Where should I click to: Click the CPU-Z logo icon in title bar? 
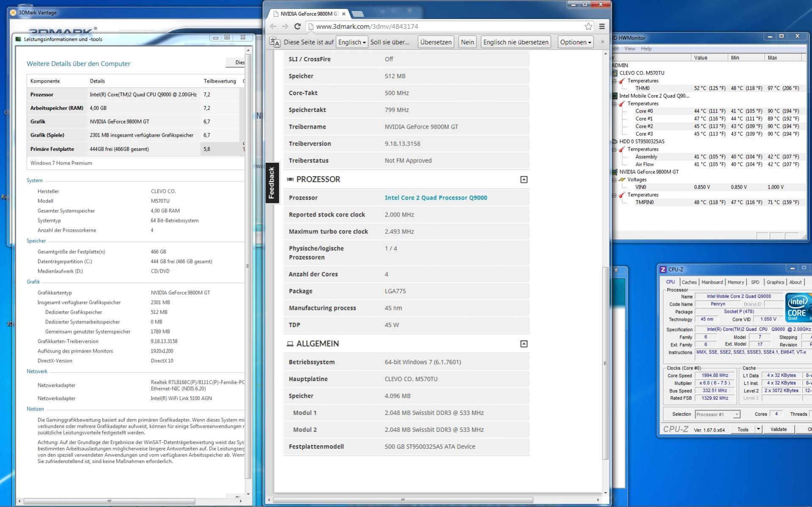click(x=663, y=269)
